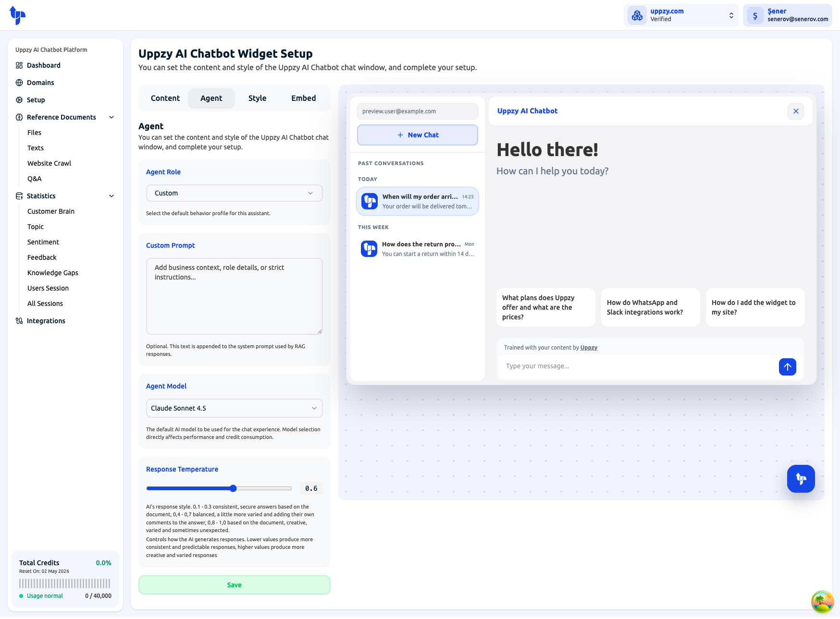Screen dimensions: 840x619
Task: Click the Total Credits 0.0% value
Action: coord(103,563)
